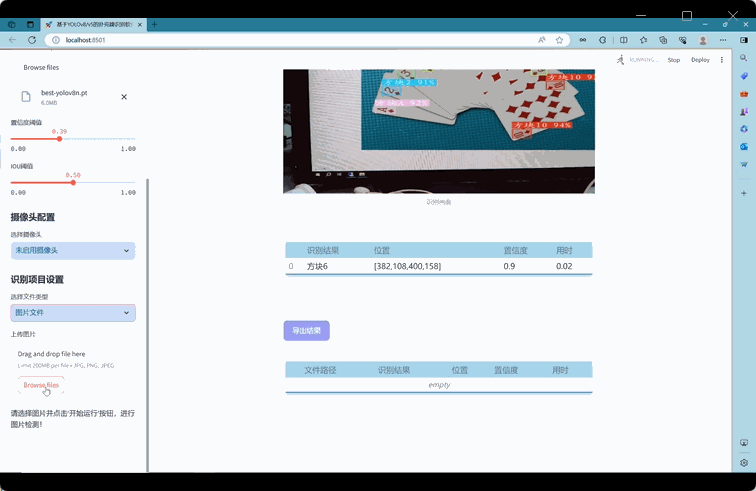This screenshot has height=491, width=756.
Task: Open Streamlit main menu three dots
Action: pos(722,60)
